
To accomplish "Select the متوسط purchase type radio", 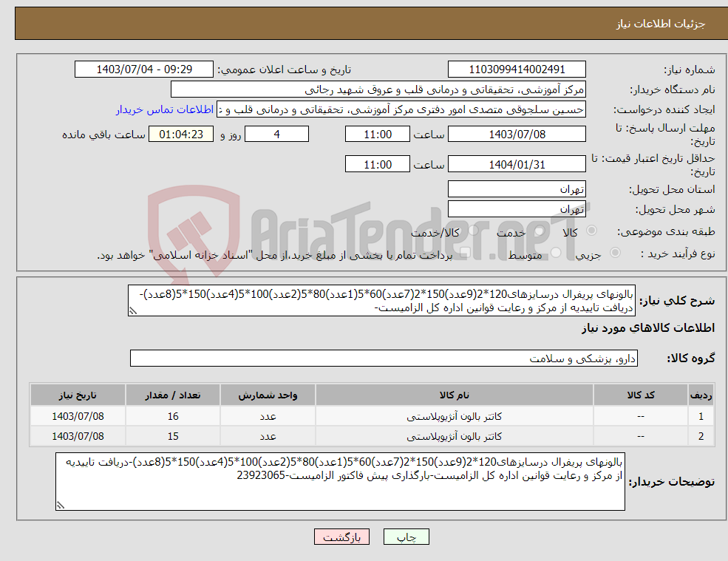I will [x=556, y=253].
